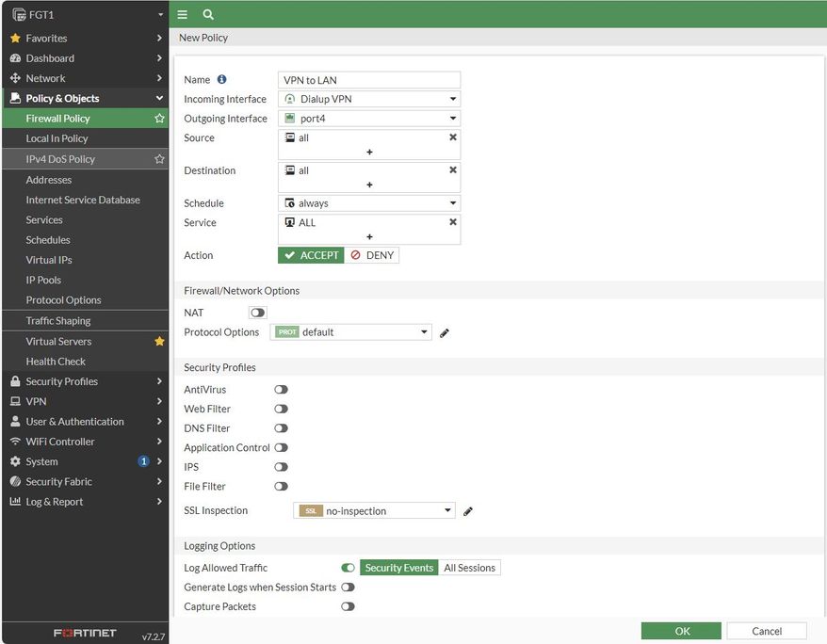
Task: Edit SSL Inspection profile with pencil
Action: click(468, 511)
